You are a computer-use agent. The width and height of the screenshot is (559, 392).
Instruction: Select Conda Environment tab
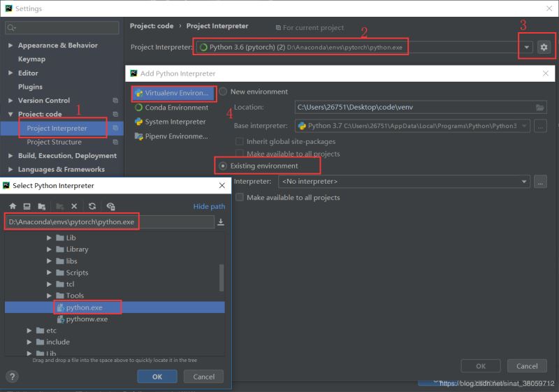[171, 108]
